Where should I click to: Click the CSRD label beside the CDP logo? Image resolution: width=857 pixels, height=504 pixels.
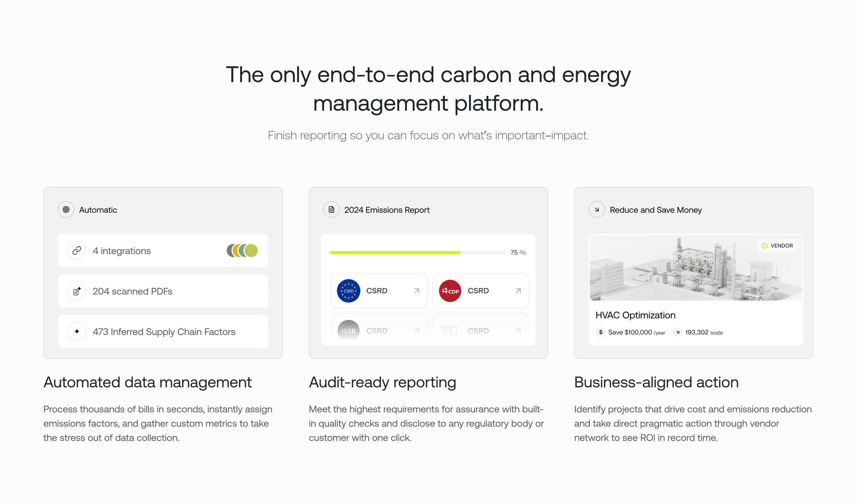point(478,291)
